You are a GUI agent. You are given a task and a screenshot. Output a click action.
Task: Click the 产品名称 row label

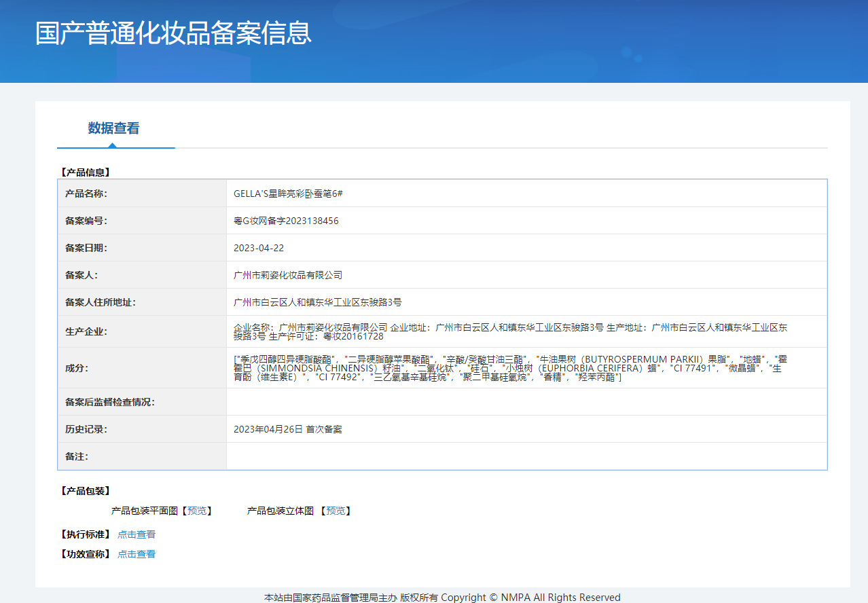86,194
